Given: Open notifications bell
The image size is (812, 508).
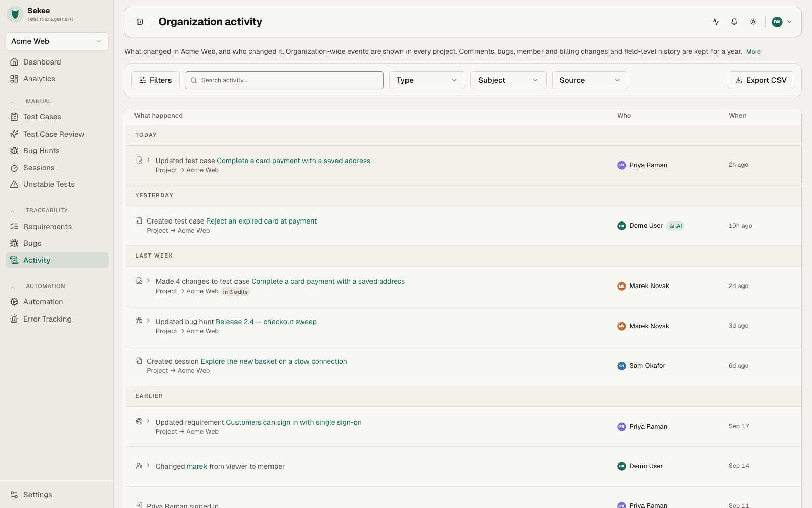Looking at the screenshot, I should (734, 22).
